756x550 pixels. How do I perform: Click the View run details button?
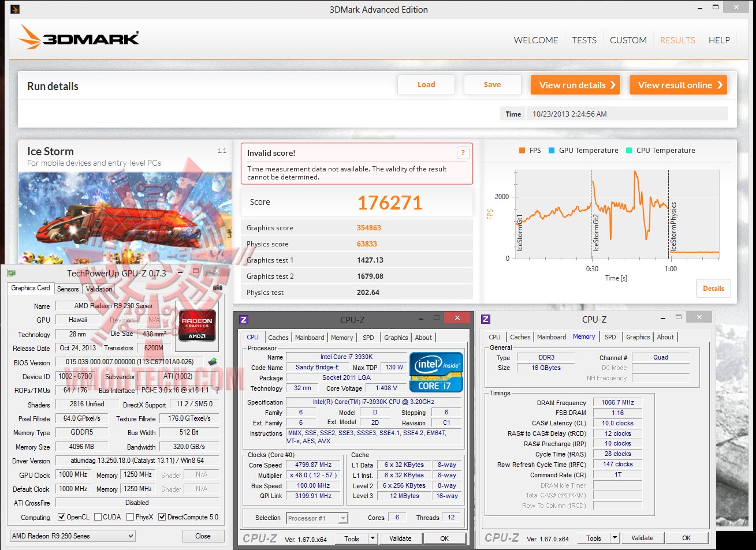[576, 85]
